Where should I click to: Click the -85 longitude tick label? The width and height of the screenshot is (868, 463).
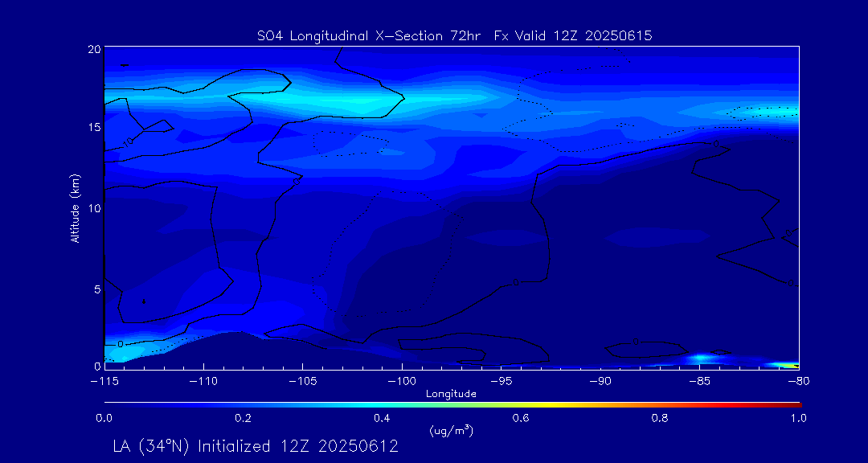pos(700,381)
